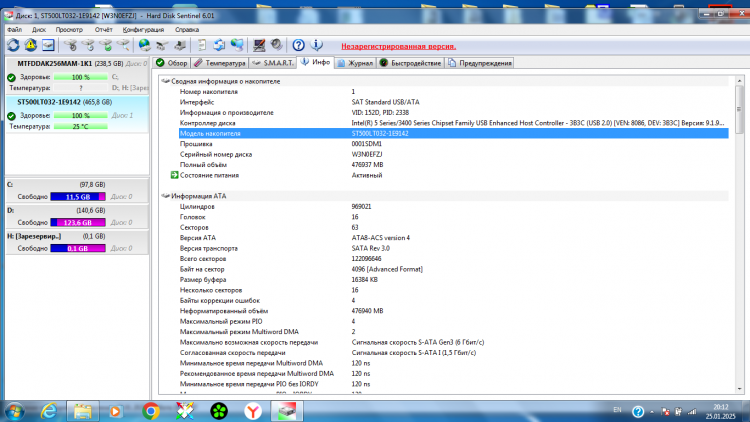The image size is (750, 422).
Task: Click the C: free space 11,5 GB bar
Action: coord(78,197)
